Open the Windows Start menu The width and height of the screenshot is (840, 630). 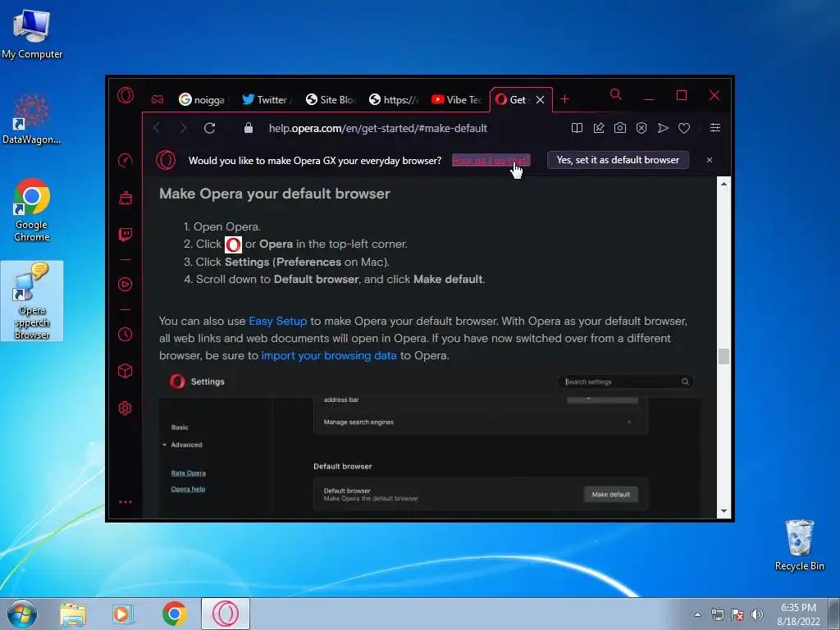click(x=22, y=614)
